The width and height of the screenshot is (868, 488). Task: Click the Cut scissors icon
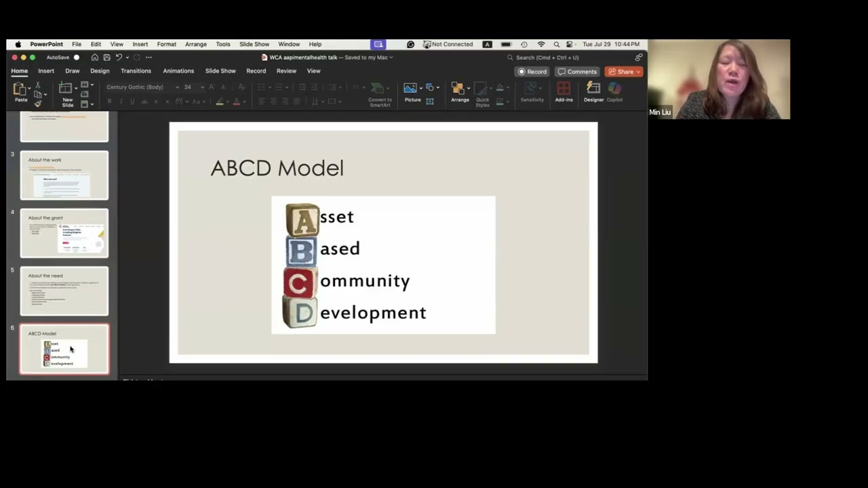coord(38,85)
